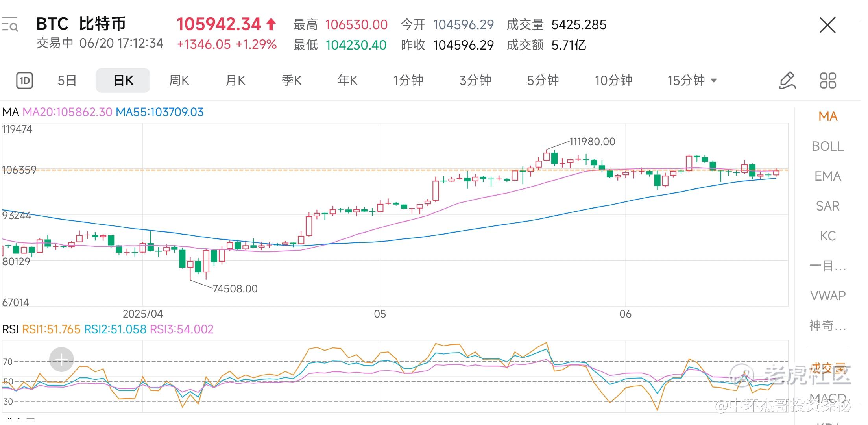The image size is (868, 425).
Task: Click the 1D intraday chart icon
Action: [x=24, y=81]
